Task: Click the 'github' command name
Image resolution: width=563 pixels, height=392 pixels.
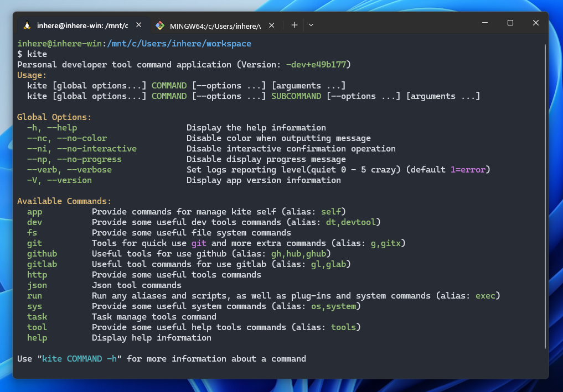Action: [42, 254]
